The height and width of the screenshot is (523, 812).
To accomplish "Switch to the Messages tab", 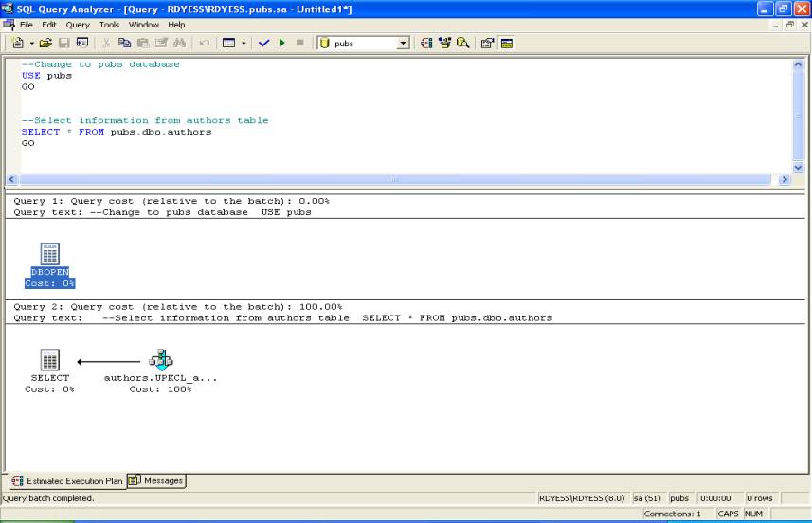I will click(156, 480).
